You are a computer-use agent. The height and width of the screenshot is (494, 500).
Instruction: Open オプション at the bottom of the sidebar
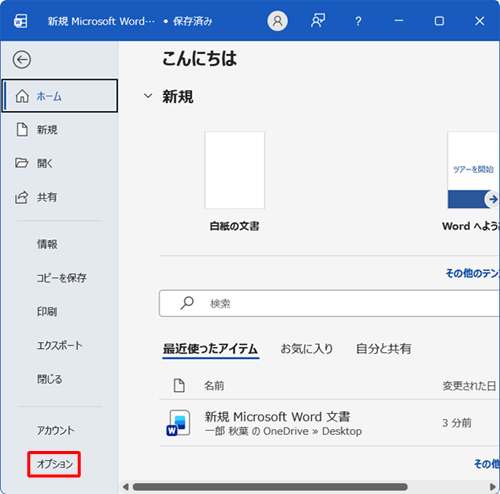(x=54, y=464)
